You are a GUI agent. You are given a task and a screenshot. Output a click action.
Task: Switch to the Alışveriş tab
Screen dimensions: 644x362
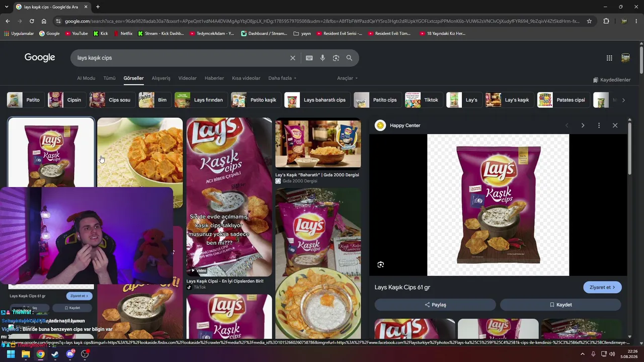click(x=161, y=78)
